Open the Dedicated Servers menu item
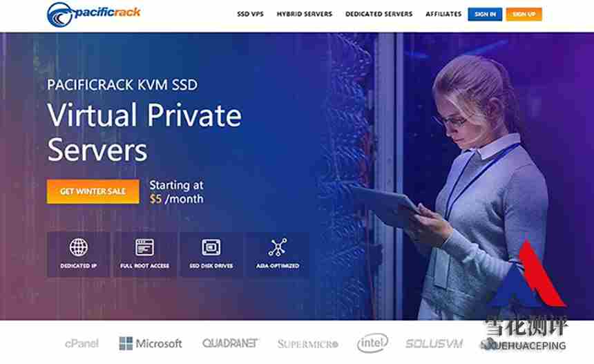Screen dimensions: 594x364 tap(379, 14)
